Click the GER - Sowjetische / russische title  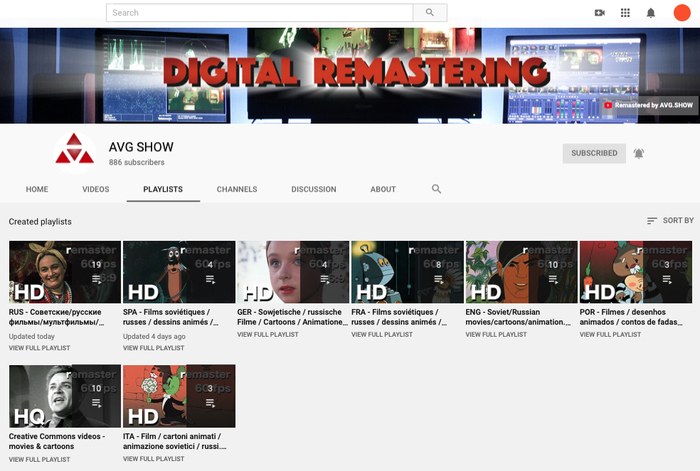[x=292, y=317]
